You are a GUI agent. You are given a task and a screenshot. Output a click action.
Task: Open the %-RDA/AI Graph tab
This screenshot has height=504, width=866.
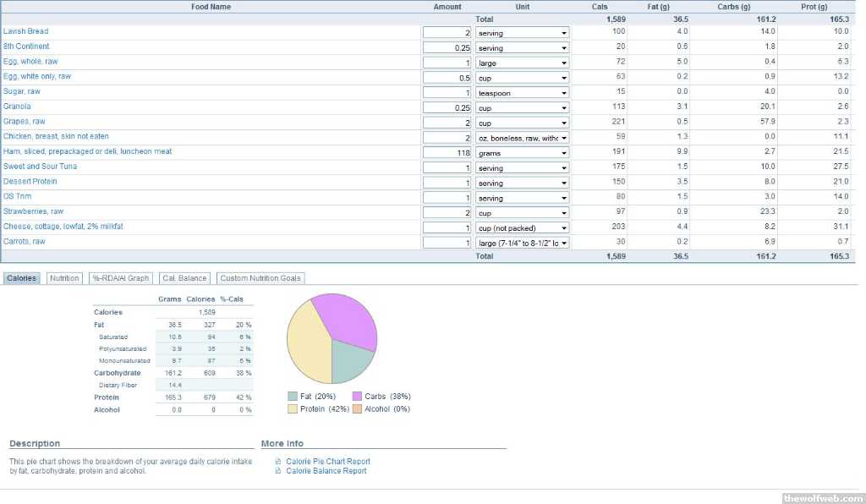tap(120, 278)
